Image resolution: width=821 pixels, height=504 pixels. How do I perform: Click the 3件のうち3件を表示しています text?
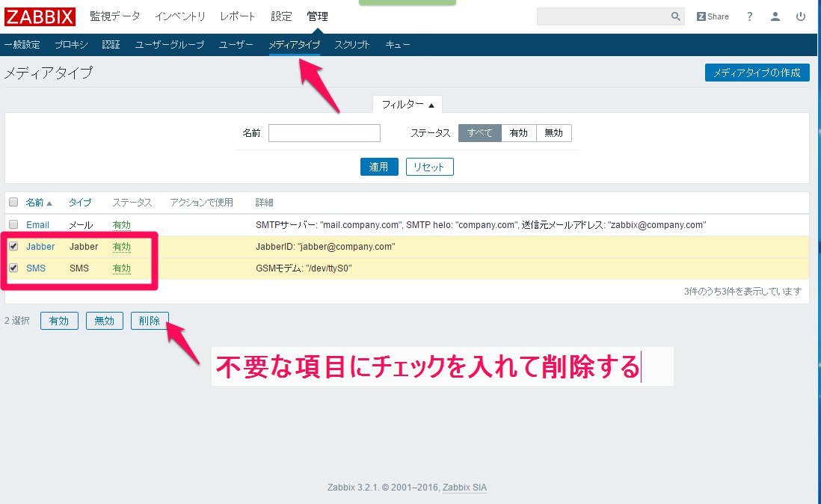[742, 292]
